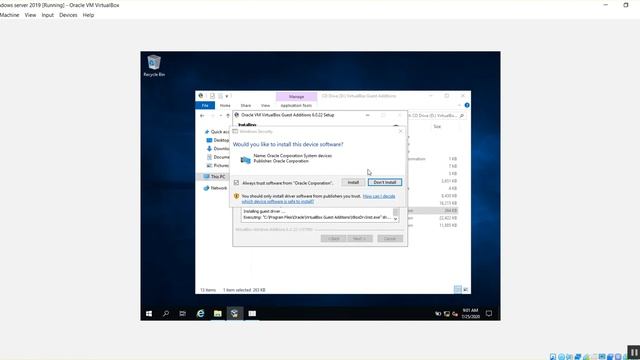Open the Devices menu in VirtualBox

tap(68, 15)
